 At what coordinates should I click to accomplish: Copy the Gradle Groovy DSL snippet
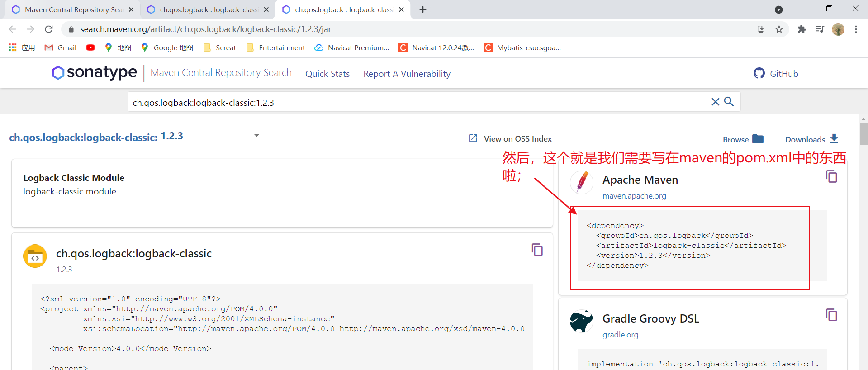pyautogui.click(x=831, y=315)
